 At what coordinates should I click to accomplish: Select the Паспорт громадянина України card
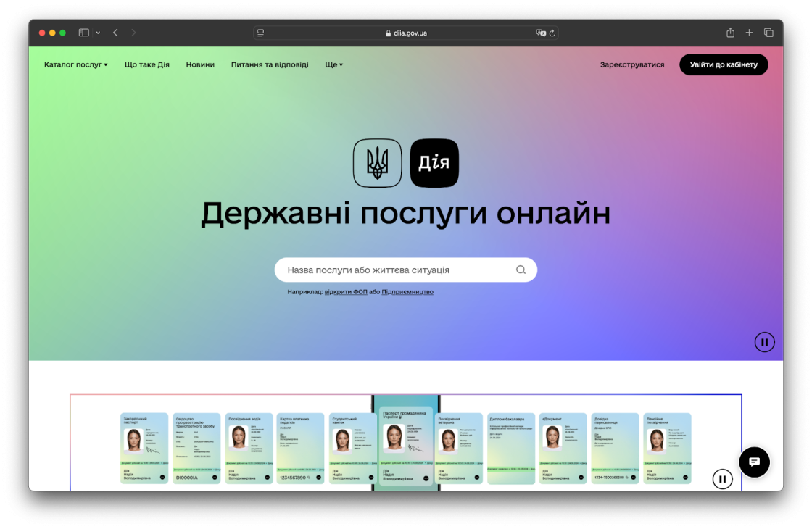(x=405, y=446)
